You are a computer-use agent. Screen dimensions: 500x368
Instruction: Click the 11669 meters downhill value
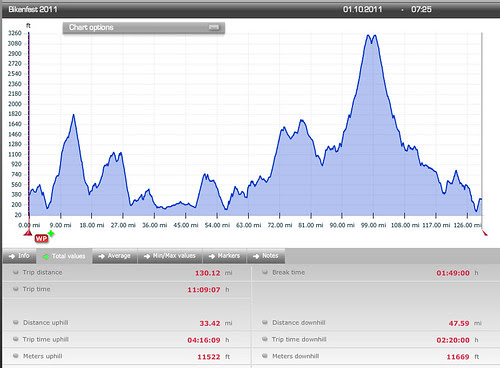(458, 357)
